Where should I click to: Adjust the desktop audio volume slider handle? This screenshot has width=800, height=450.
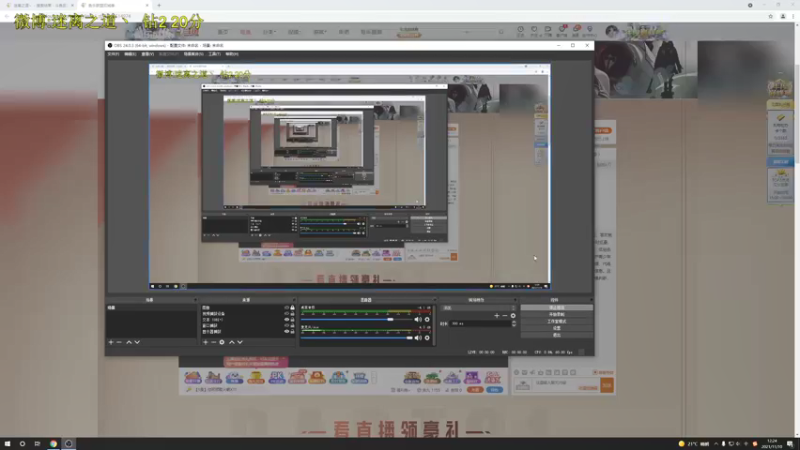pyautogui.click(x=390, y=319)
